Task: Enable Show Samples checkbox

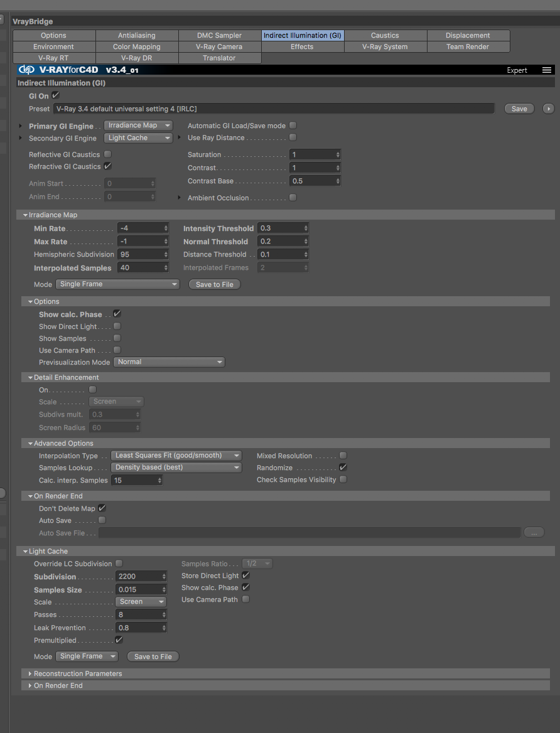Action: coord(117,338)
